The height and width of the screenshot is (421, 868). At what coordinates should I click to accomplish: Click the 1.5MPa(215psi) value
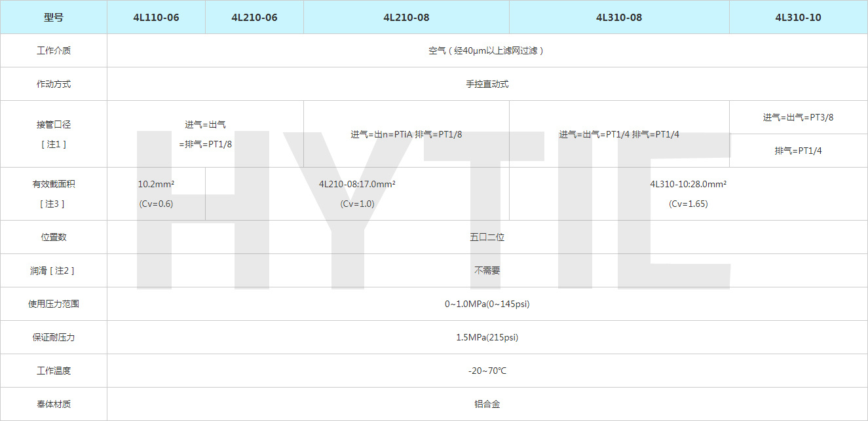pyautogui.click(x=487, y=337)
